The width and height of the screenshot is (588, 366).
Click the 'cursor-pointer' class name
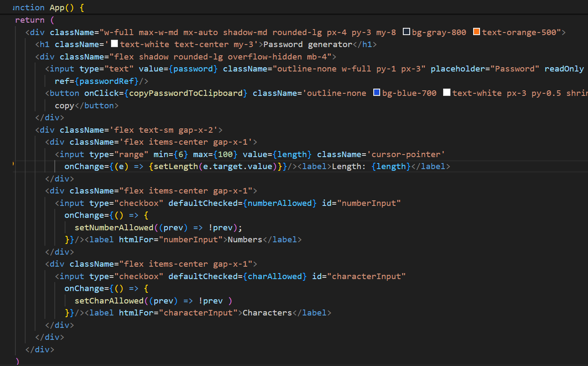point(406,154)
